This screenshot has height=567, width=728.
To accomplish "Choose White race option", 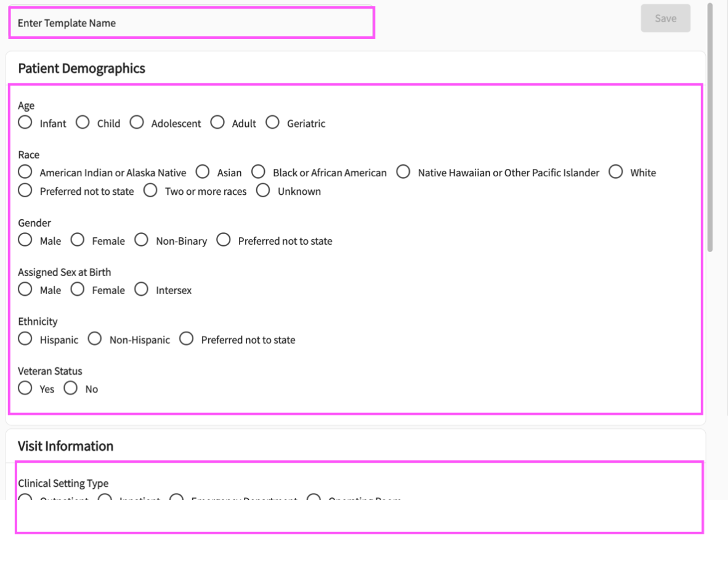I will [616, 172].
